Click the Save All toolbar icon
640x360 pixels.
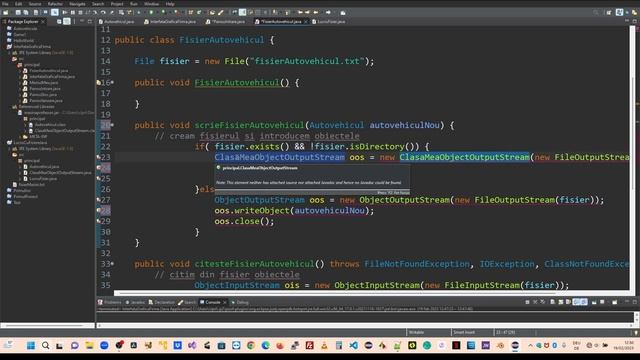[26, 13]
